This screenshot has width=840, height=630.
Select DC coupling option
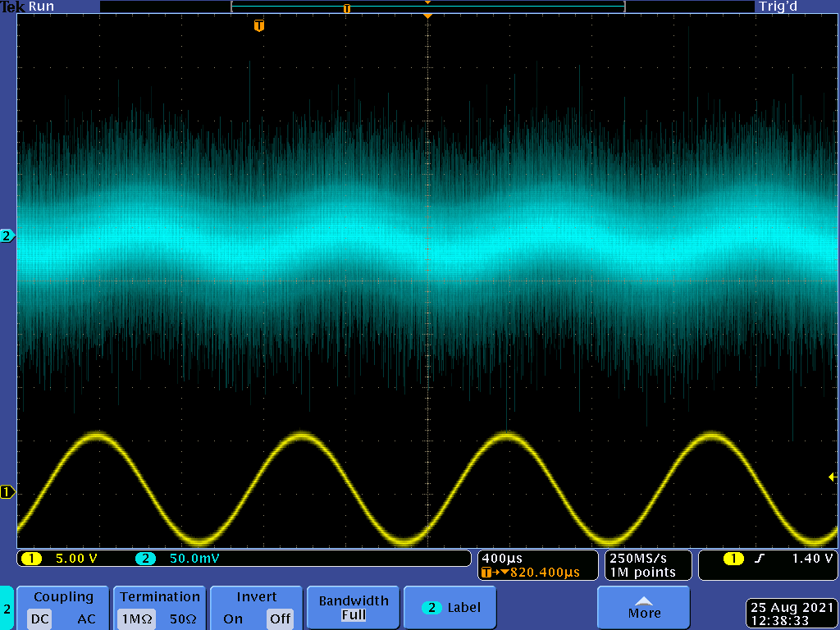coord(39,619)
